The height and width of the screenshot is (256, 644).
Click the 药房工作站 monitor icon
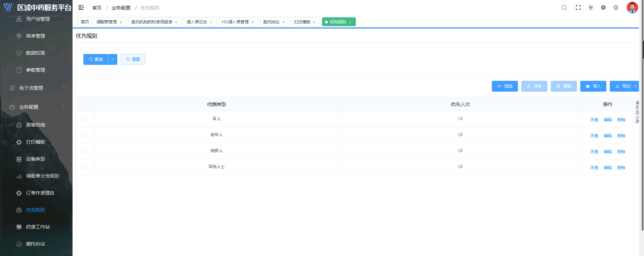click(19, 227)
